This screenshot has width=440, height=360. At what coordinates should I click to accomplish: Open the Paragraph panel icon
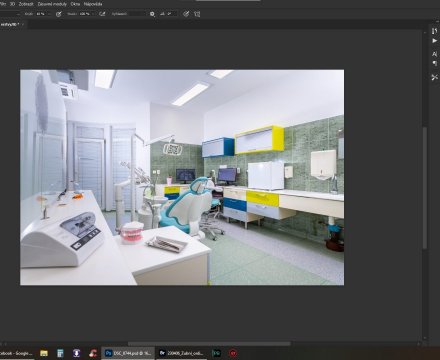(x=434, y=63)
